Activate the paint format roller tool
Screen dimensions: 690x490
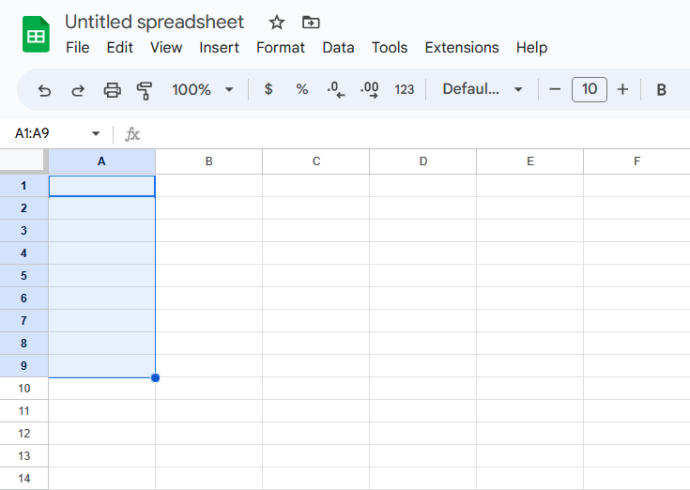144,91
